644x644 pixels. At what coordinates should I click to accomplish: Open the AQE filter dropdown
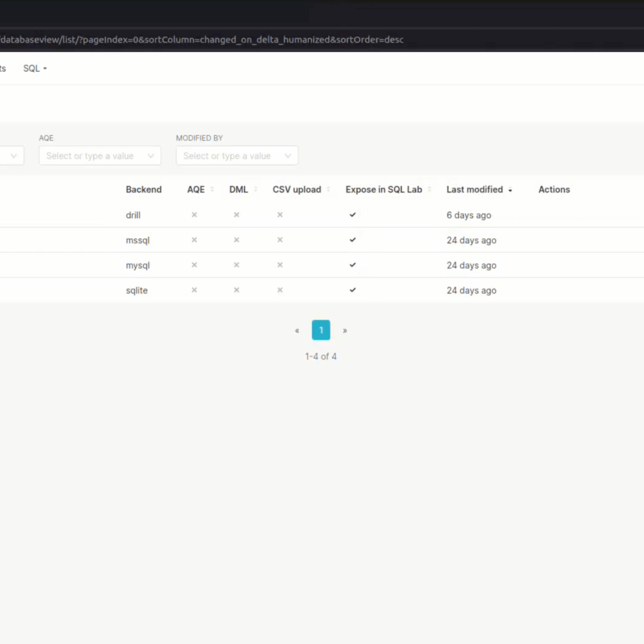pyautogui.click(x=100, y=156)
